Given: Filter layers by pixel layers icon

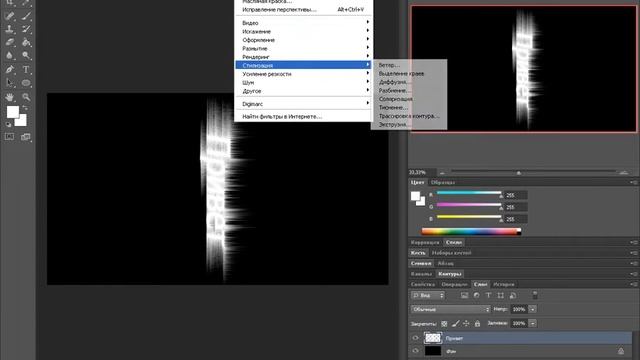Looking at the screenshot, I should coord(464,295).
